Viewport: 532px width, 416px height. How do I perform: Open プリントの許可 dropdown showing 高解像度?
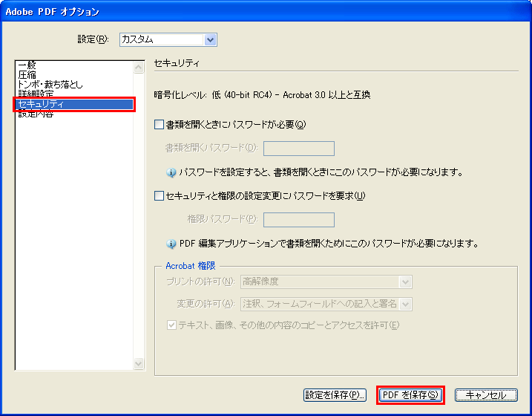pos(326,282)
